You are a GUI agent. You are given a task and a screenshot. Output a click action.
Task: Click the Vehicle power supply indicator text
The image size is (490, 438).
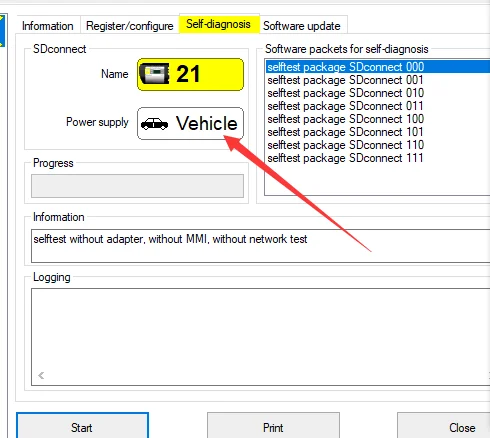click(207, 123)
